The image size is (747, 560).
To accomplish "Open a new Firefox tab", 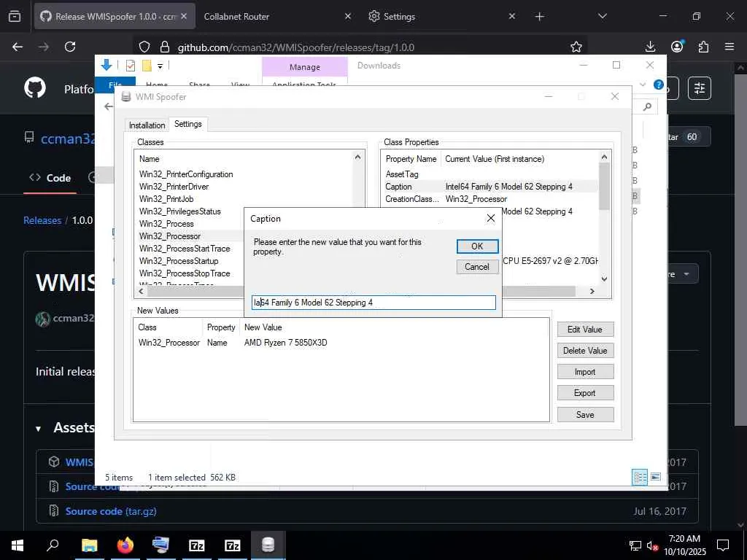I will tap(539, 17).
